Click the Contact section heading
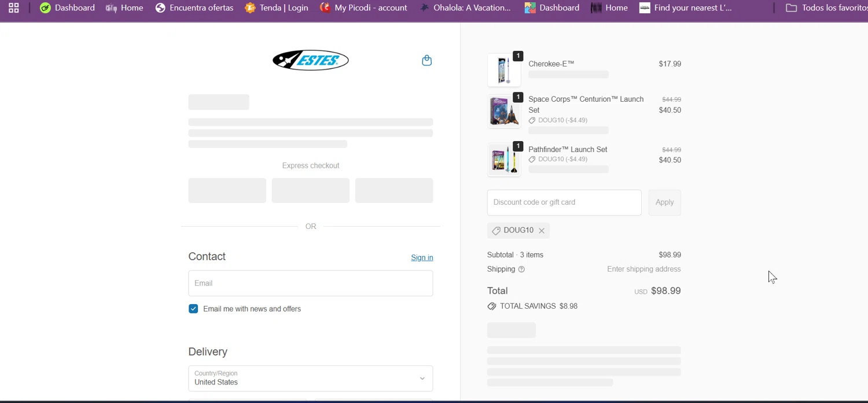 click(x=207, y=257)
